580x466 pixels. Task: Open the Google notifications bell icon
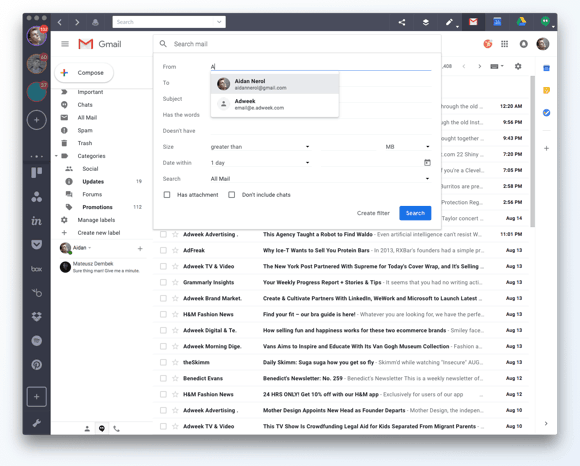523,44
